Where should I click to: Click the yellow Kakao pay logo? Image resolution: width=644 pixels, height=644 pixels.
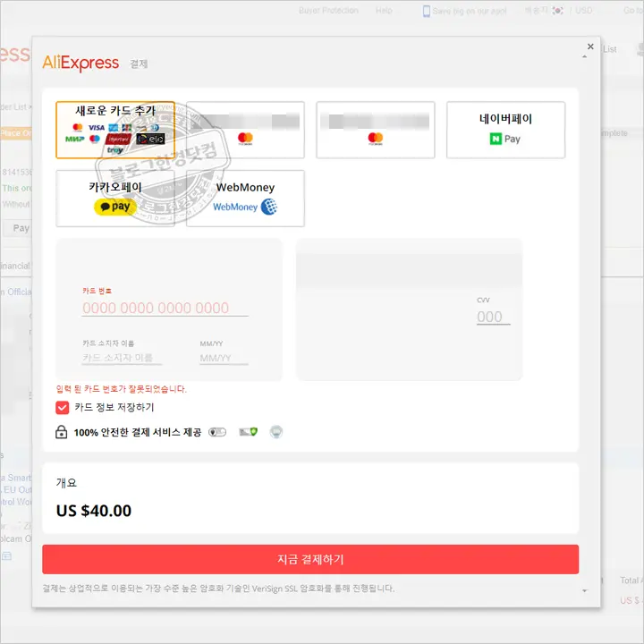coord(115,207)
